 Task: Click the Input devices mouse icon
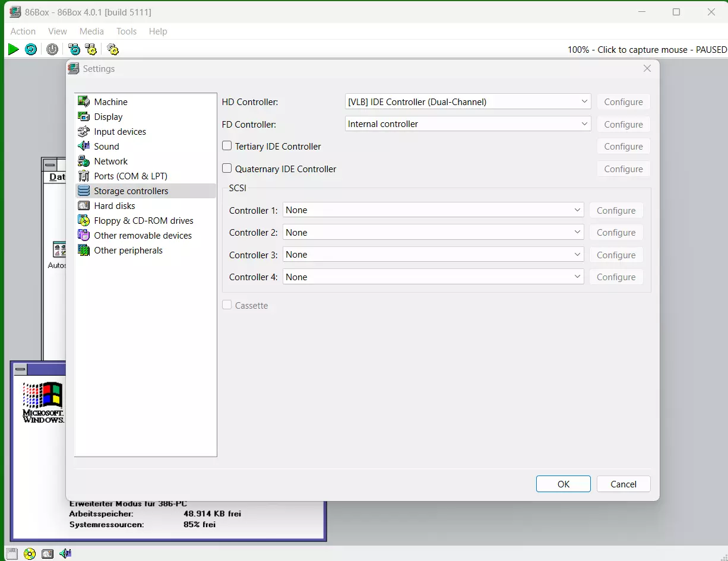(x=84, y=131)
